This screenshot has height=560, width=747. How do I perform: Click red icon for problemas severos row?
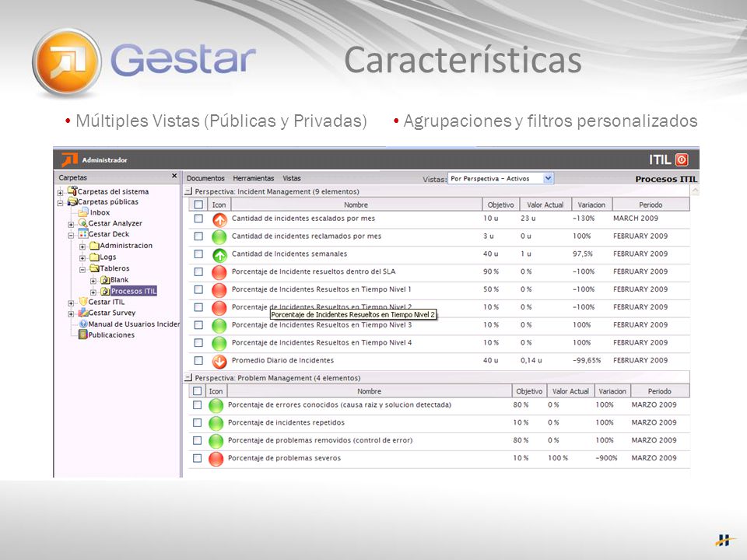coord(216,459)
